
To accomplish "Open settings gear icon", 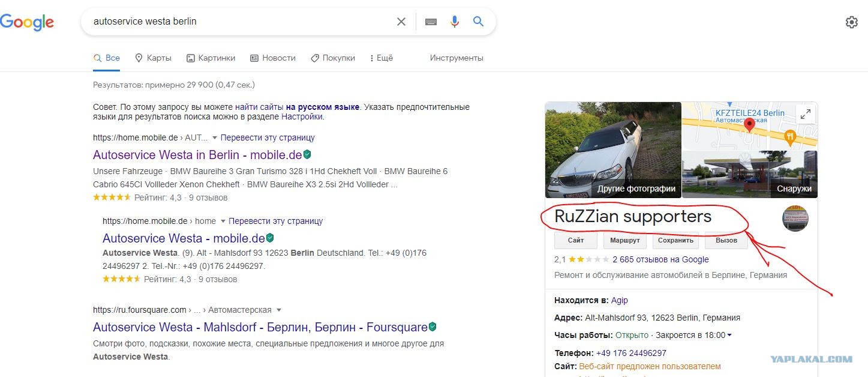I will 851,22.
